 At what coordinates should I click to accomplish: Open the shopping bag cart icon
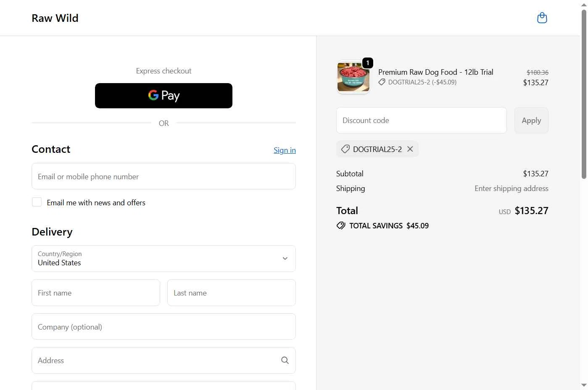[x=542, y=18]
